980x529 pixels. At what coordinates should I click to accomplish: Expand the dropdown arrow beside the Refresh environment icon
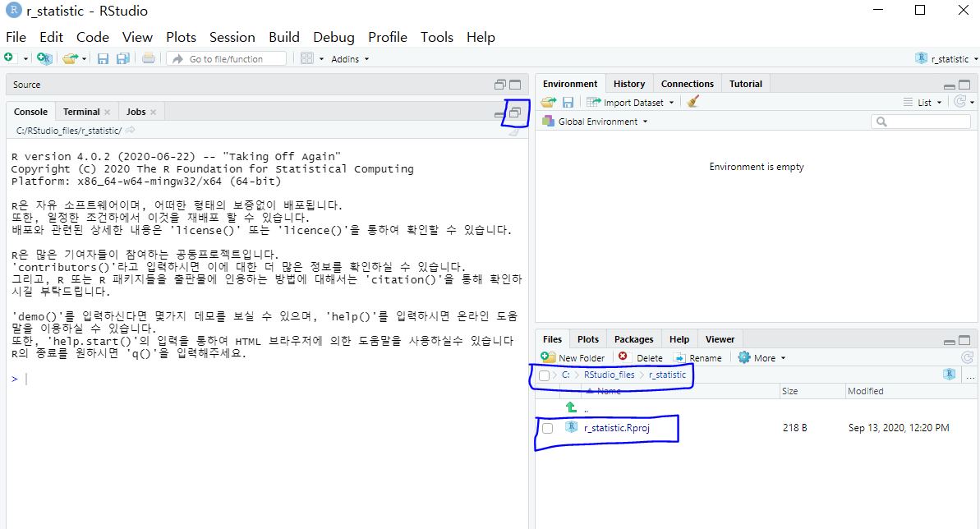pyautogui.click(x=973, y=102)
